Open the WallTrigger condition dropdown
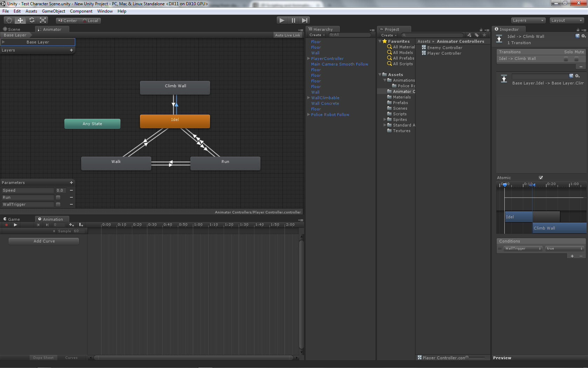 tap(523, 248)
